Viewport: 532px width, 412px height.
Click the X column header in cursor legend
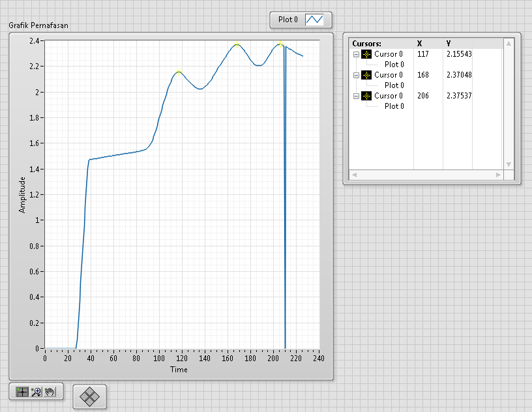[x=419, y=44]
